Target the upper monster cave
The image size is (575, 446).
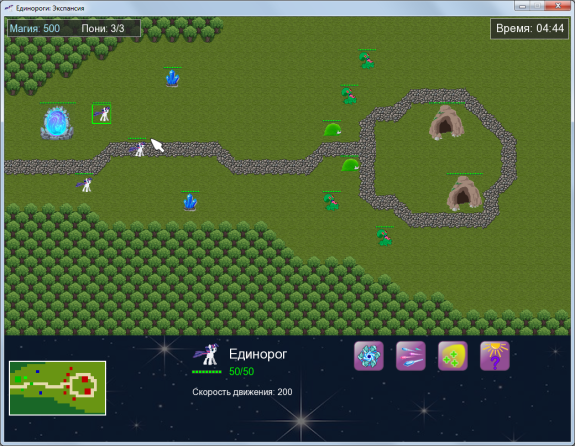tap(446, 123)
